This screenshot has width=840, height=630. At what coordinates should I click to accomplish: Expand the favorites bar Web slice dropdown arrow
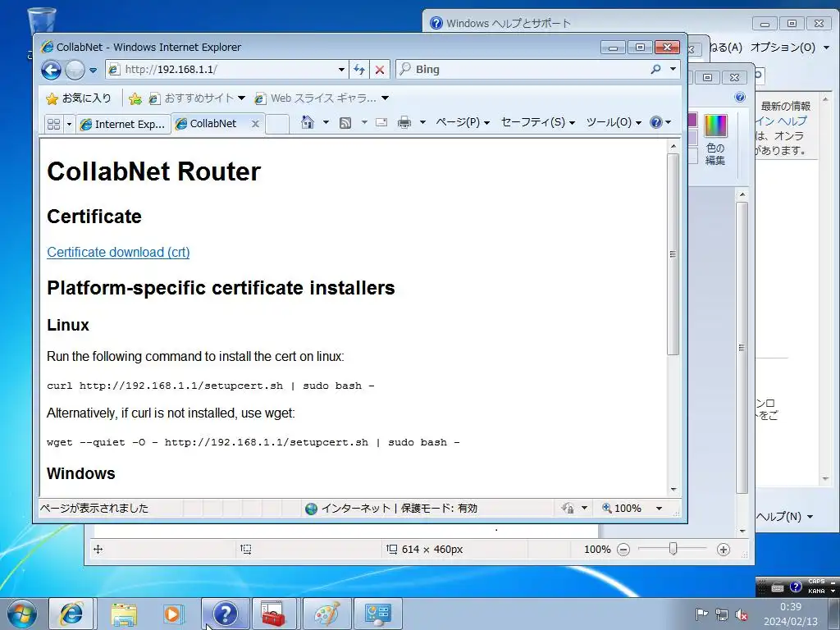coord(386,98)
